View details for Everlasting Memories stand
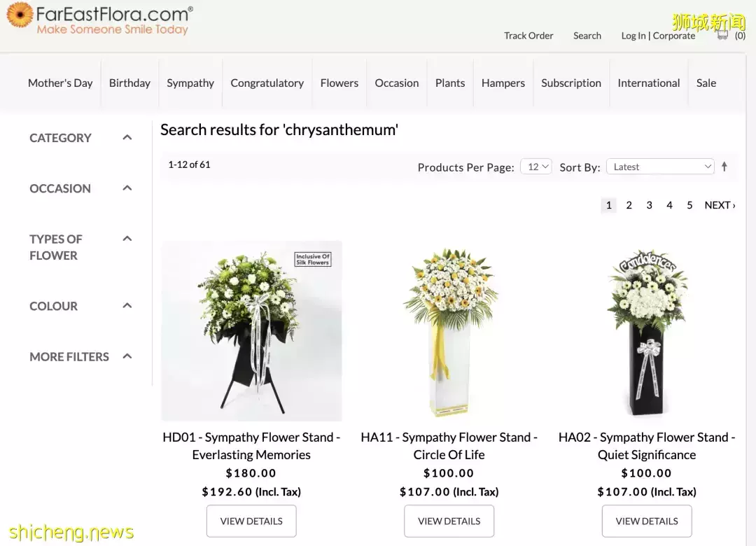 pos(251,521)
